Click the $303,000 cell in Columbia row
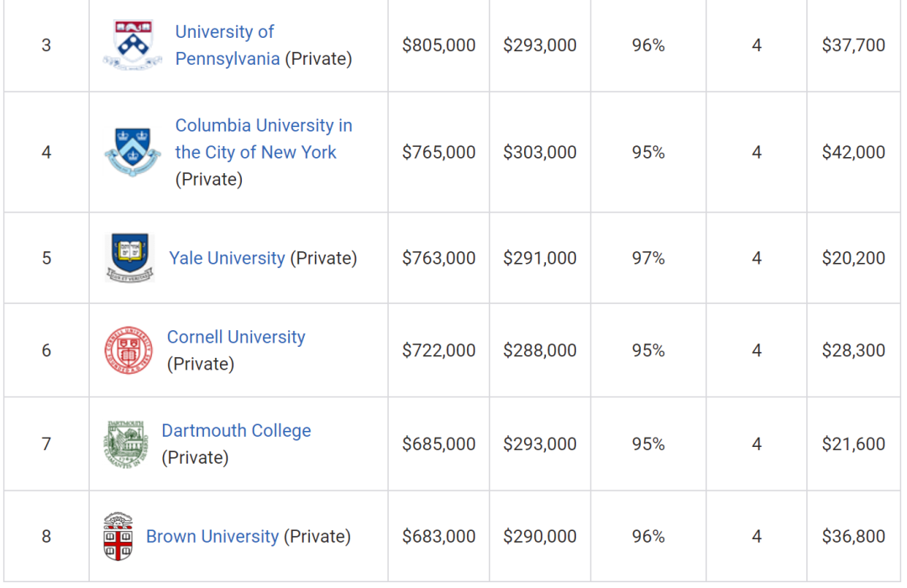 click(x=540, y=152)
